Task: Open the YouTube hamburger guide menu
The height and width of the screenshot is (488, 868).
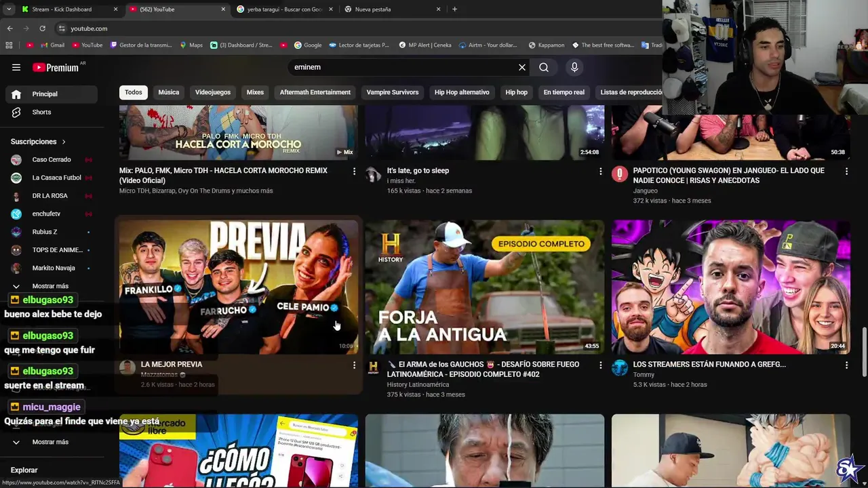Action: pyautogui.click(x=16, y=67)
